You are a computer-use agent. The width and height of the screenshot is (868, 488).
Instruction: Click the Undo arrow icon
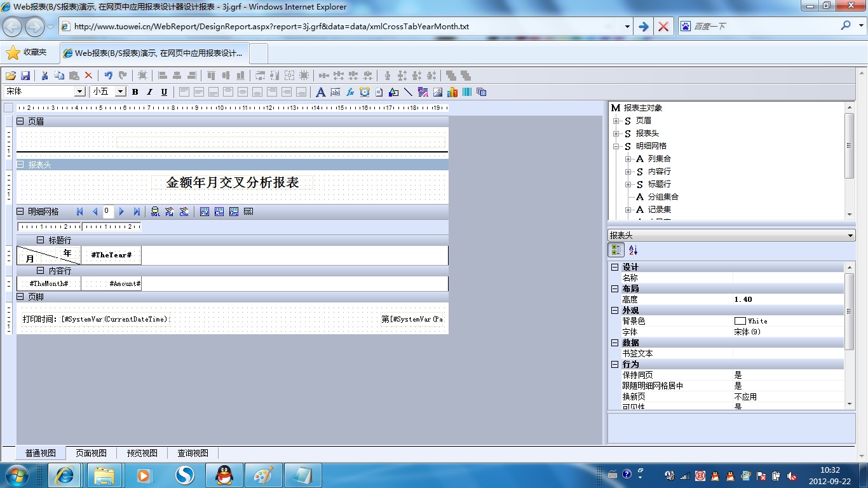coord(108,76)
